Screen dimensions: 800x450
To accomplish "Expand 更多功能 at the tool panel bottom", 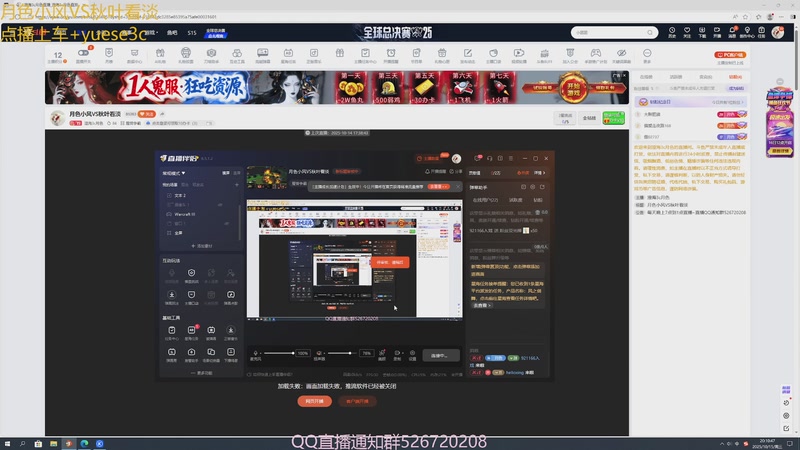I will tap(201, 373).
